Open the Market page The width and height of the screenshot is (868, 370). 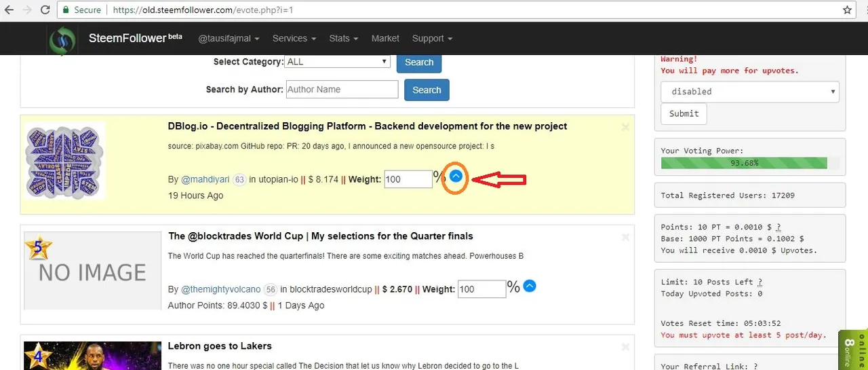[x=385, y=39]
